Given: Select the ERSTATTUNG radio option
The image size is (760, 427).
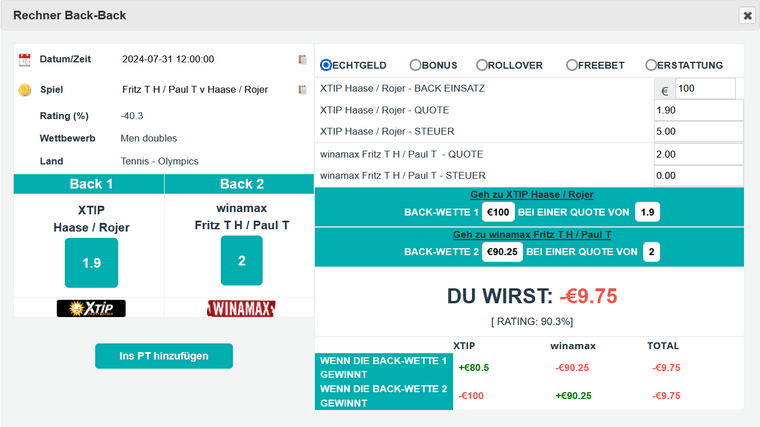Looking at the screenshot, I should (x=651, y=65).
